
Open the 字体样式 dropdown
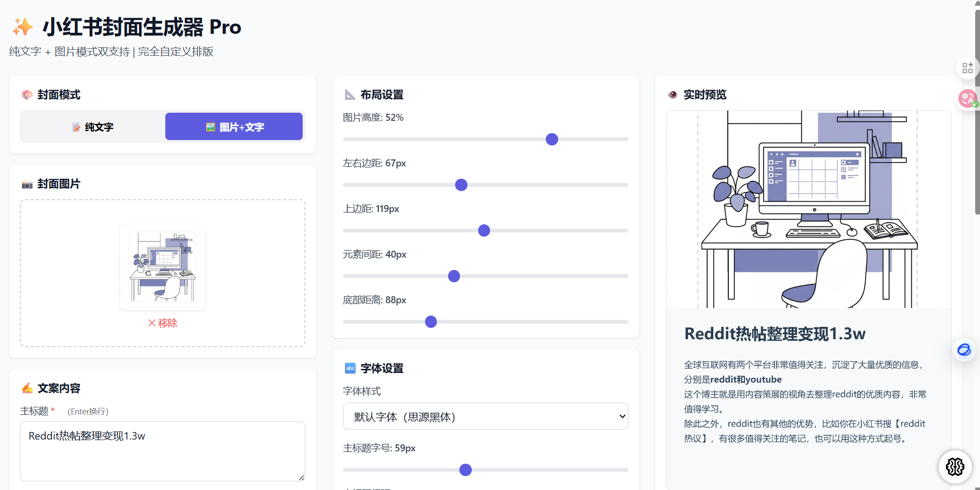tap(486, 416)
